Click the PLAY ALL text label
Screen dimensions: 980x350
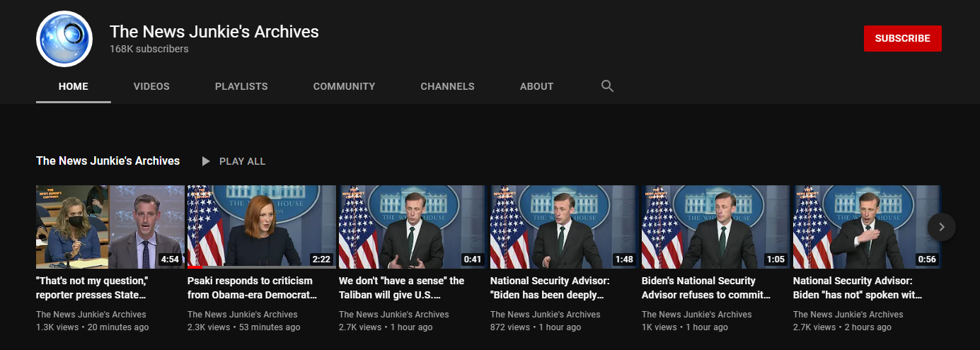pos(242,161)
